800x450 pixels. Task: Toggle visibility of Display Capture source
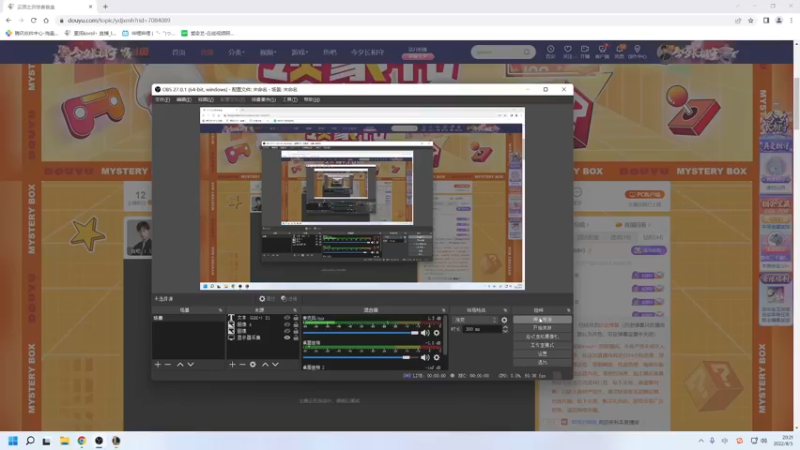(287, 338)
